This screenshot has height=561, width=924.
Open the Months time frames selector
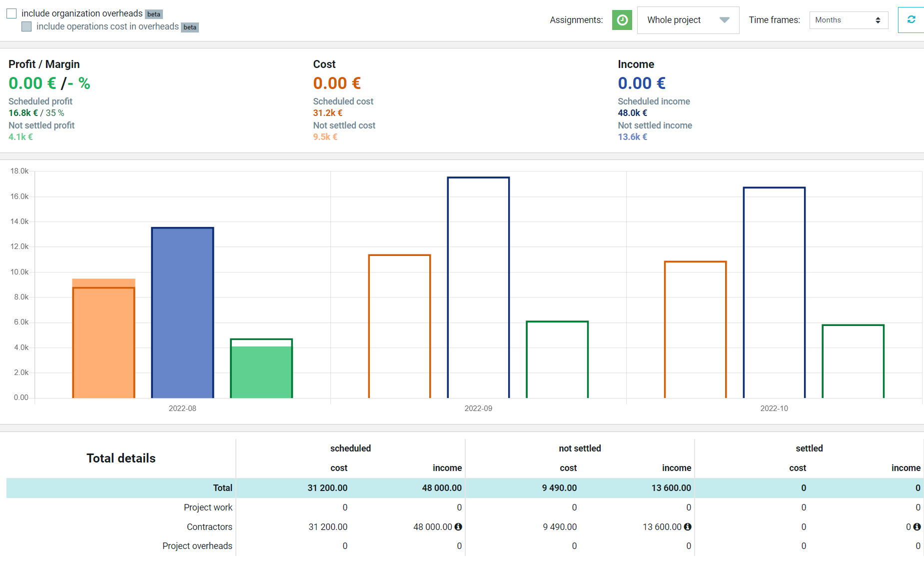pos(849,20)
